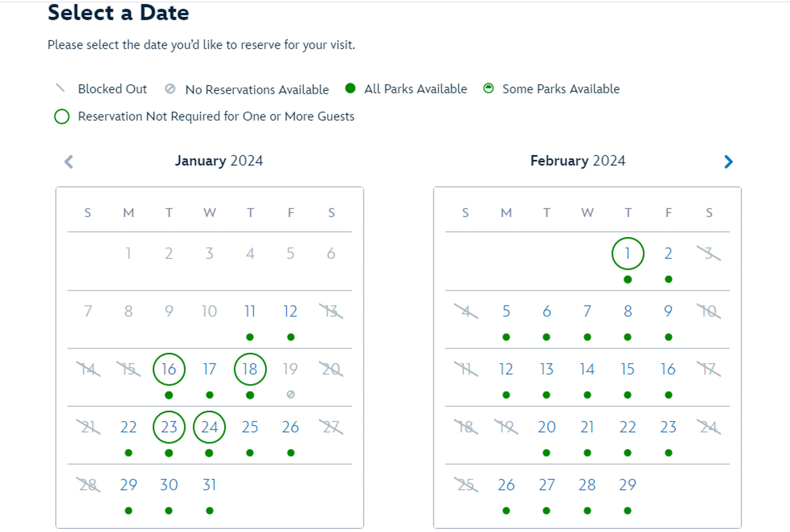This screenshot has height=532, width=790.
Task: Select January 24 circled date
Action: [x=209, y=427]
